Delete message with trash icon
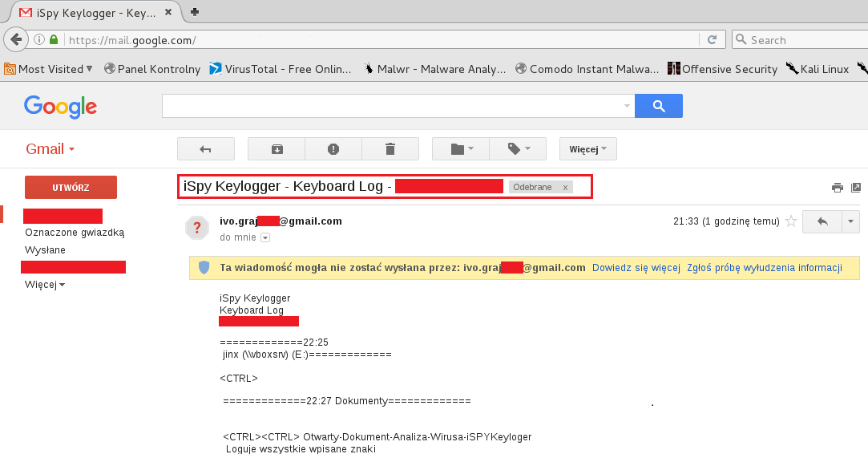The width and height of the screenshot is (868, 454). [390, 148]
